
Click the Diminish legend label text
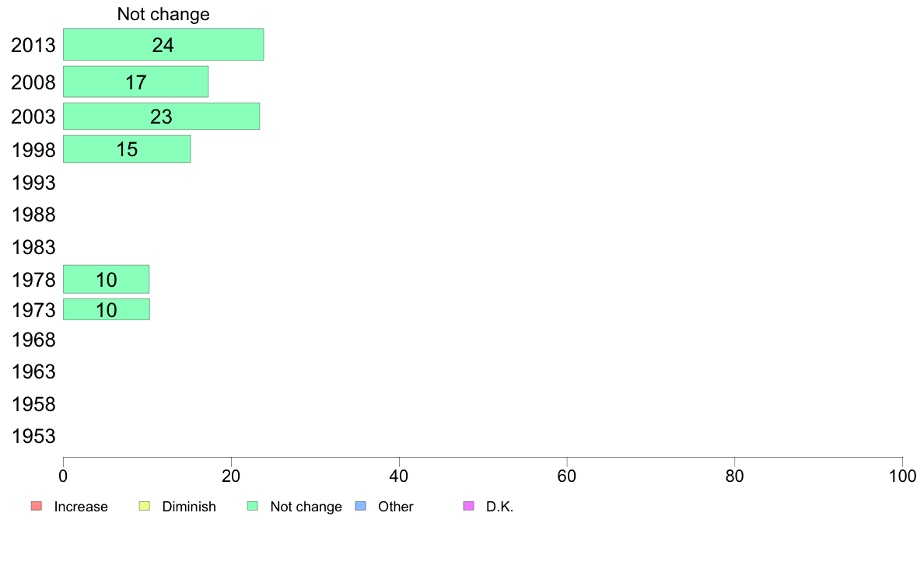point(189,507)
